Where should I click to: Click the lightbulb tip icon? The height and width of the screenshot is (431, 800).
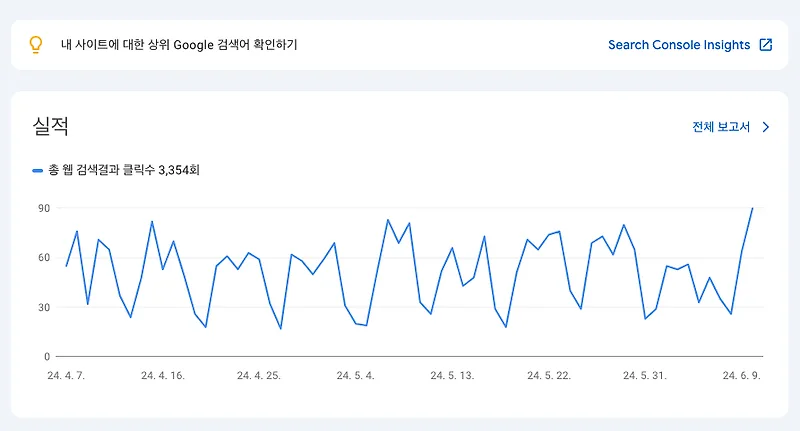(35, 45)
